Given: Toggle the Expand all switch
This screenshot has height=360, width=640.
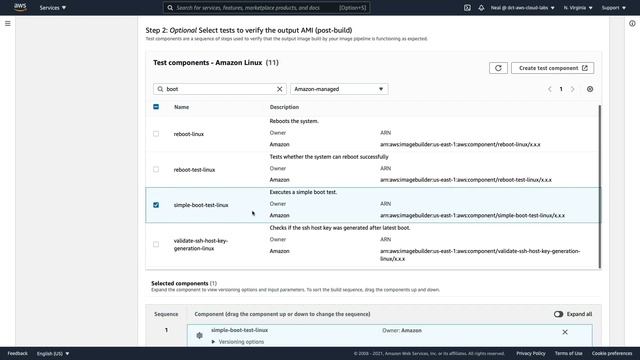Looking at the screenshot, I should (x=558, y=314).
